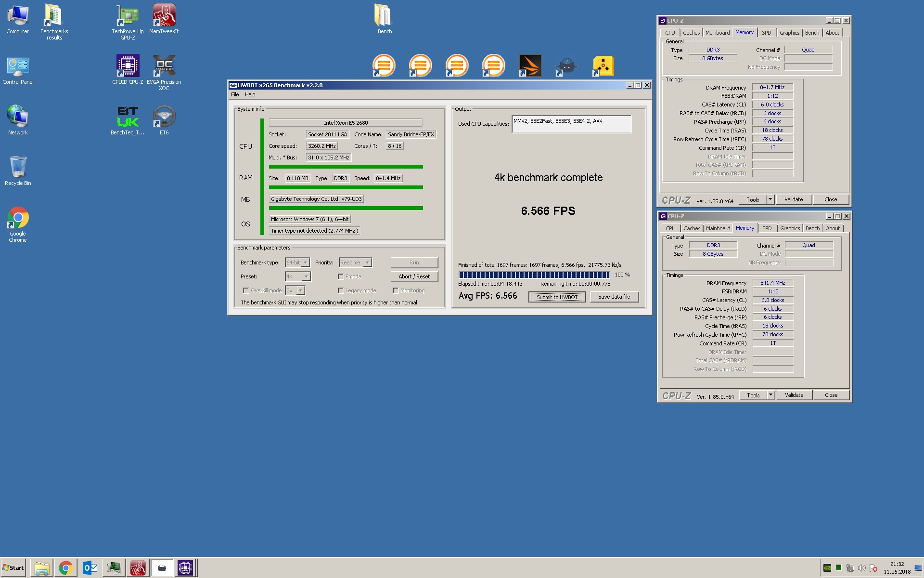924x578 pixels.
Task: Click Submit to HWBOT button
Action: 557,297
